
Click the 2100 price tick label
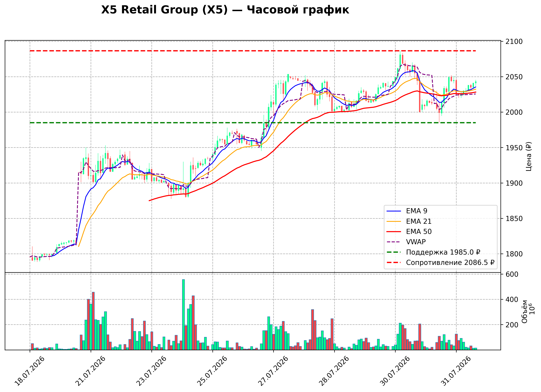pos(514,41)
